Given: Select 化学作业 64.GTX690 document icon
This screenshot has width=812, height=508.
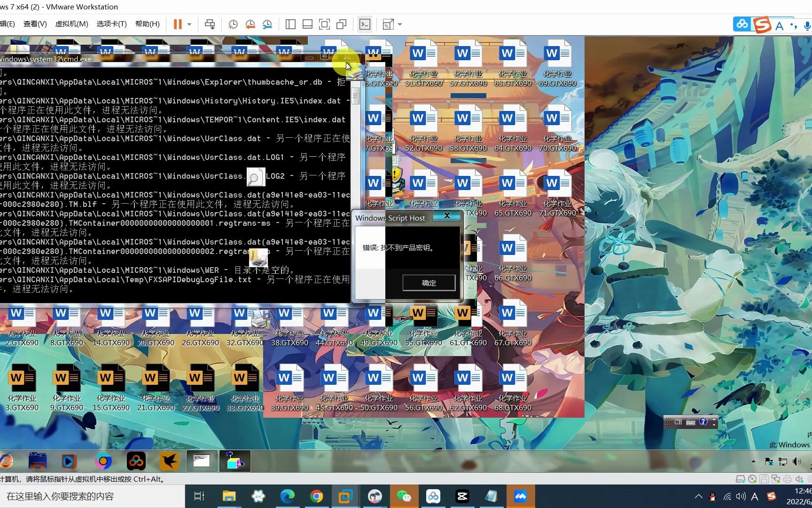Looking at the screenshot, I should click(x=513, y=128).
